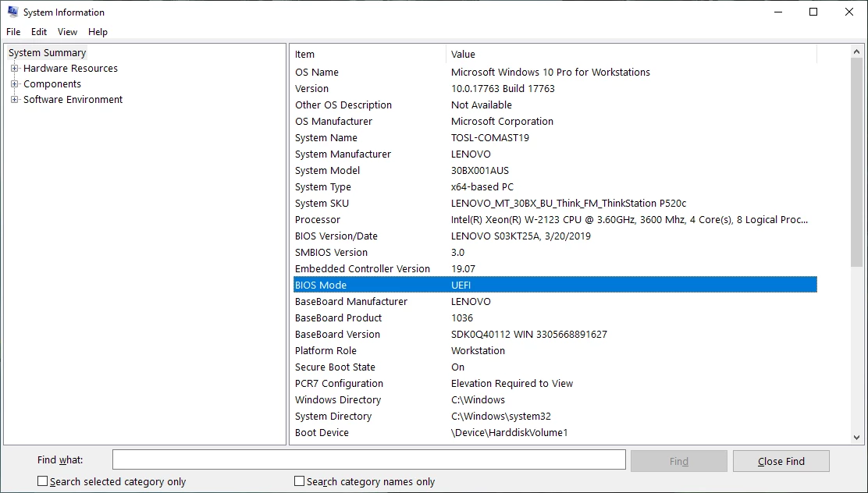Click the Close Find button
Screen dimensions: 868x493
pyautogui.click(x=781, y=461)
